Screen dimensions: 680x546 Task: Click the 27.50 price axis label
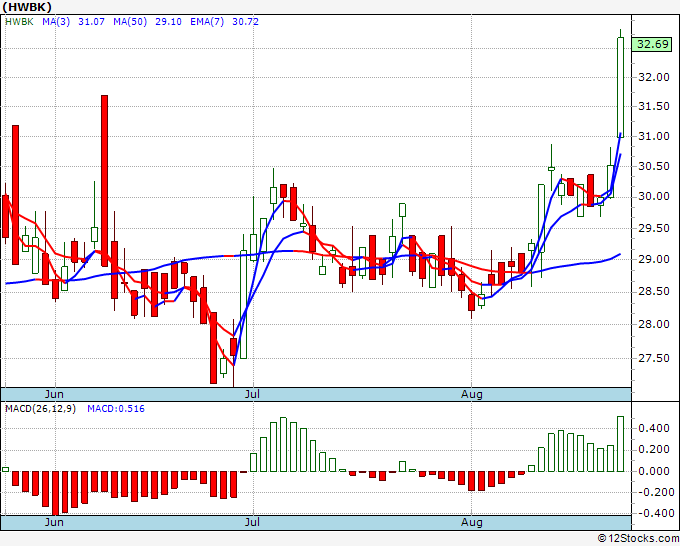[654, 358]
